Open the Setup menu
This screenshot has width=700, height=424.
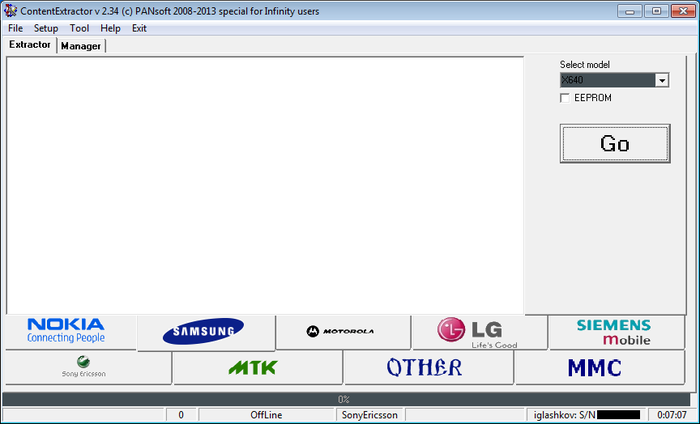[46, 28]
